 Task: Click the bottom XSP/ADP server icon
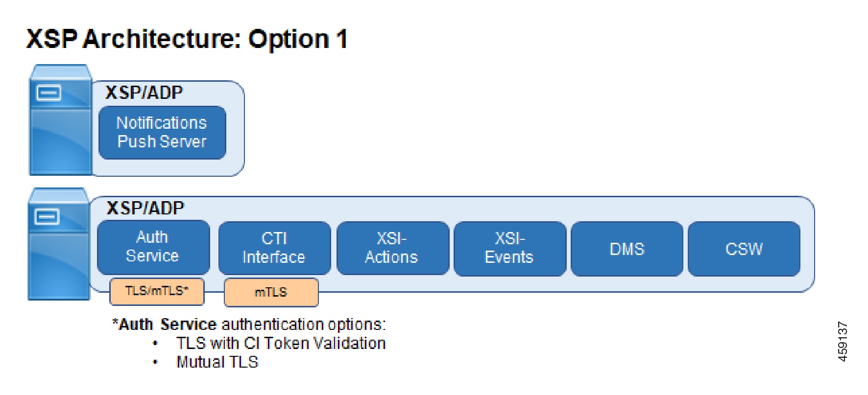[x=59, y=244]
